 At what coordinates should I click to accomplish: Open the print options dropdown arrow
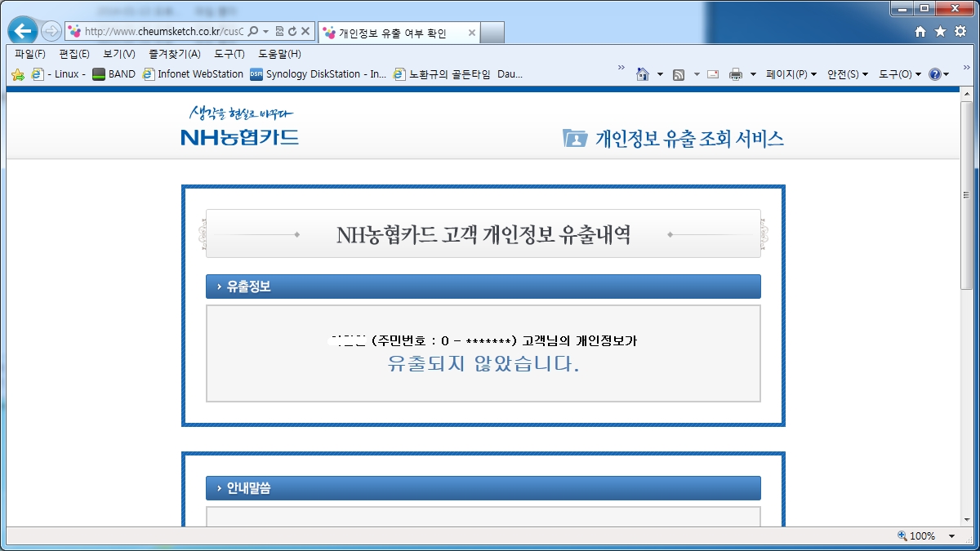tap(753, 74)
